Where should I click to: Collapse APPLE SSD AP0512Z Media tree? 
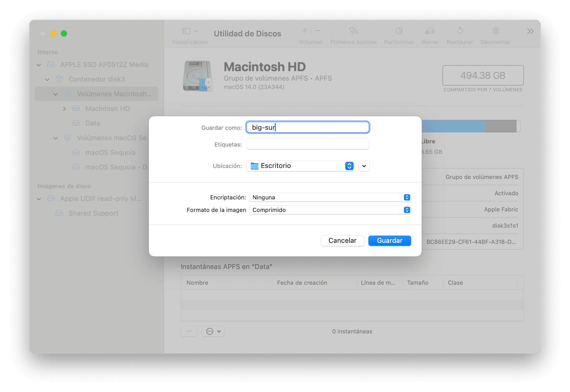click(39, 65)
